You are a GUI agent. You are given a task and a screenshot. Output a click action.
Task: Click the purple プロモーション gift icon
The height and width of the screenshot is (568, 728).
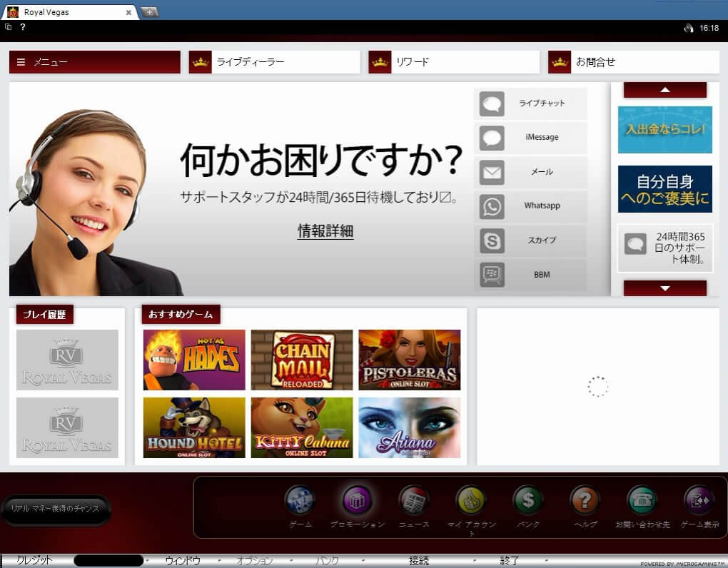point(357,501)
